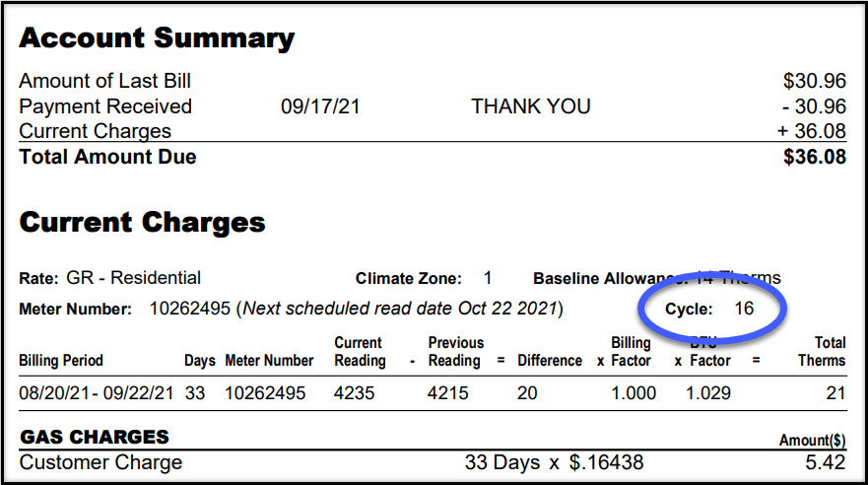
Task: Select the 09/17/21 payment received date
Action: [x=320, y=106]
